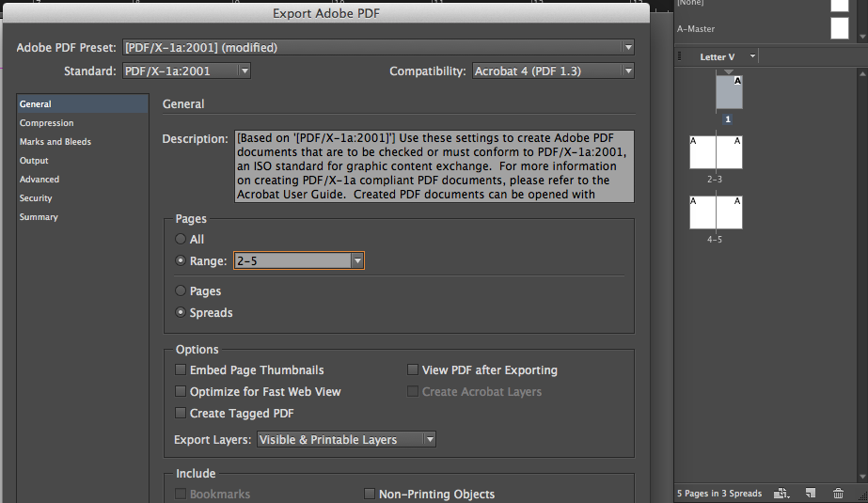Open the Standard PDF/X-1a:2001 dropdown
The image size is (868, 503).
coord(186,71)
